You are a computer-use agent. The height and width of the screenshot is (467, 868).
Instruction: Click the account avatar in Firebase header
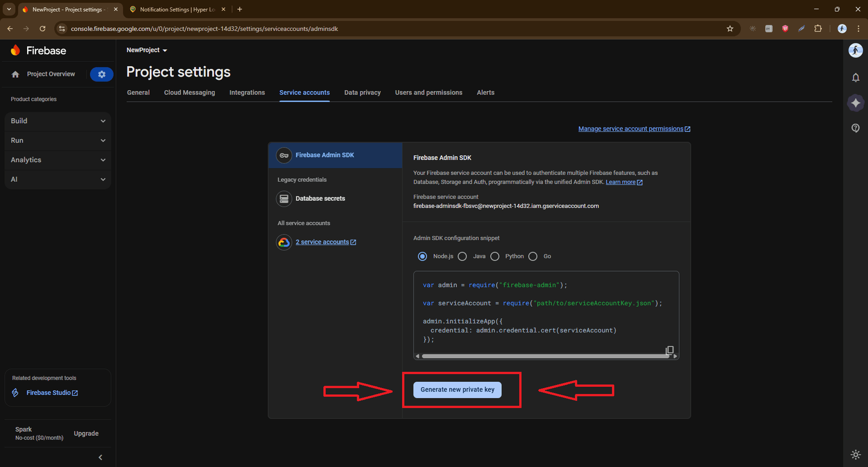(x=856, y=51)
